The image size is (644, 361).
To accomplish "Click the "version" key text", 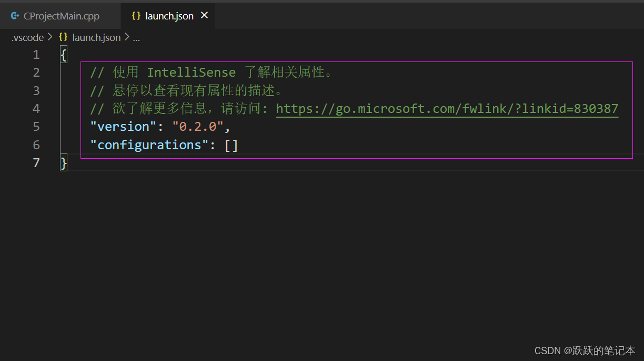I will (123, 127).
